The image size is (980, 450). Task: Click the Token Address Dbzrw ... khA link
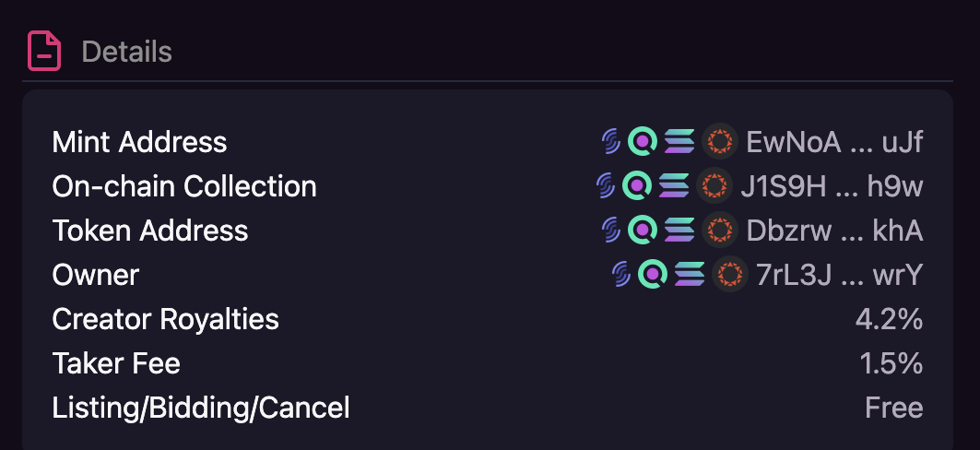point(834,231)
